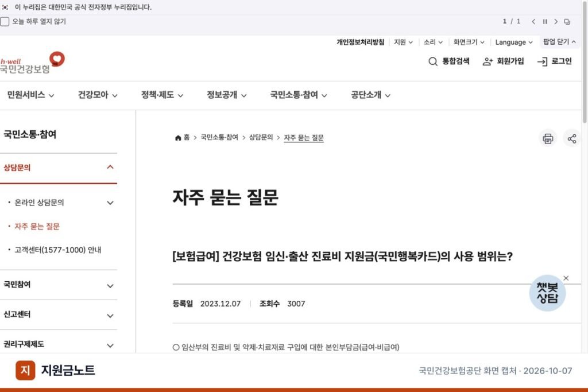588x392 pixels.
Task: Open the 정책·제도 menu
Action: (x=162, y=95)
